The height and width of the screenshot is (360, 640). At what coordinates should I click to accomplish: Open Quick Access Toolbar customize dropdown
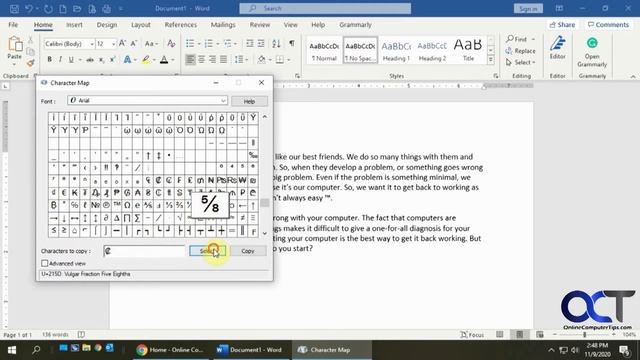(x=121, y=8)
